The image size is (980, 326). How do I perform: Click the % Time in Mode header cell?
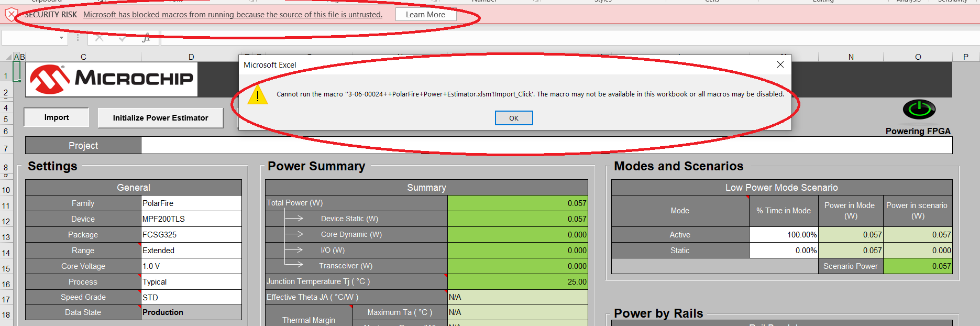[784, 211]
